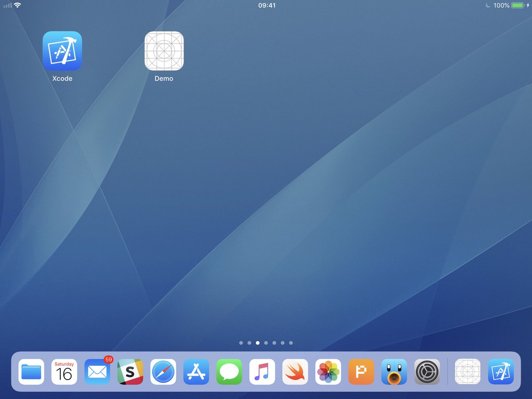Open Tweetbot in the dock
Screen dimensions: 532x399
point(394,372)
